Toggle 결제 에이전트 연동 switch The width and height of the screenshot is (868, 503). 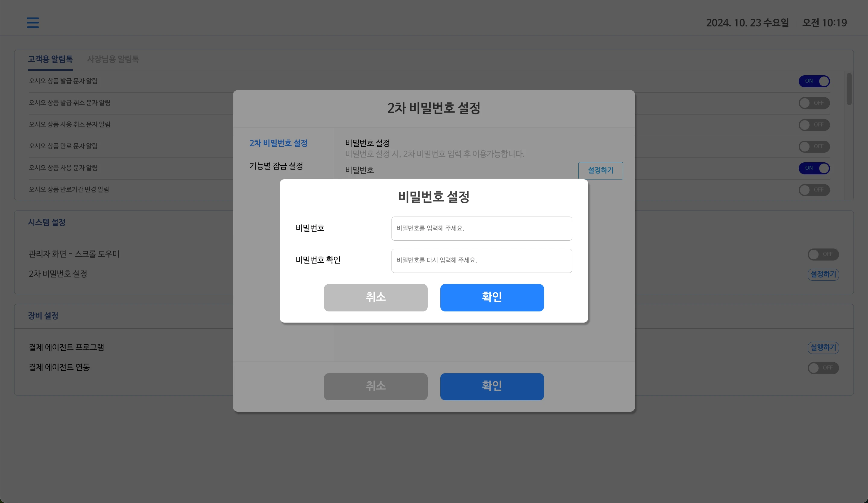pos(823,368)
